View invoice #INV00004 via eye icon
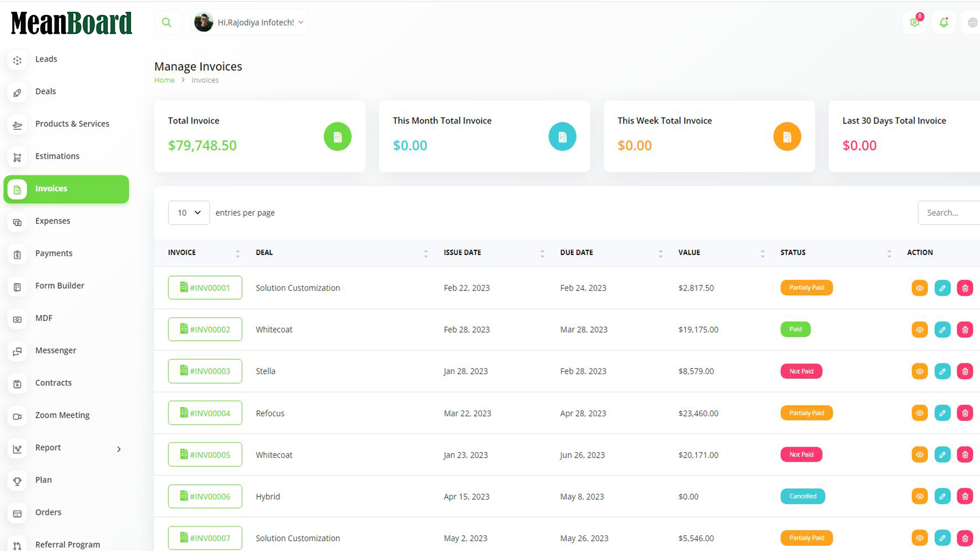Screen dimensions: 980x551 click(x=919, y=413)
